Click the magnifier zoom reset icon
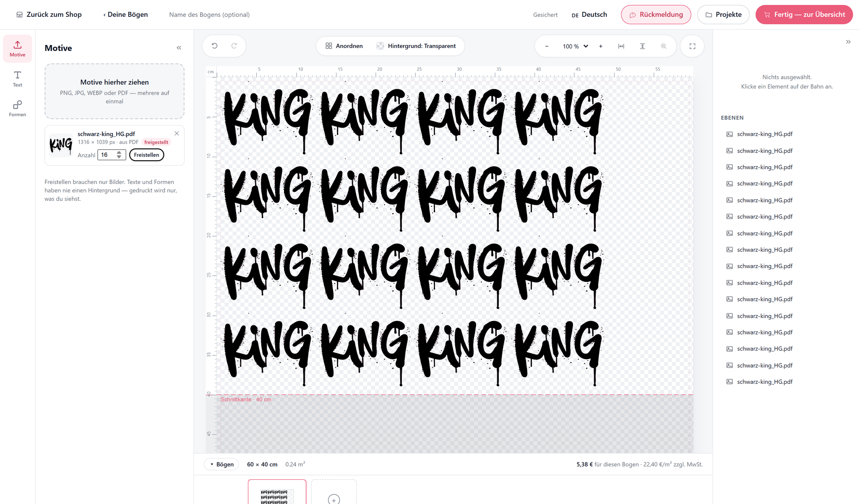Viewport: 859px width, 504px height. click(664, 46)
